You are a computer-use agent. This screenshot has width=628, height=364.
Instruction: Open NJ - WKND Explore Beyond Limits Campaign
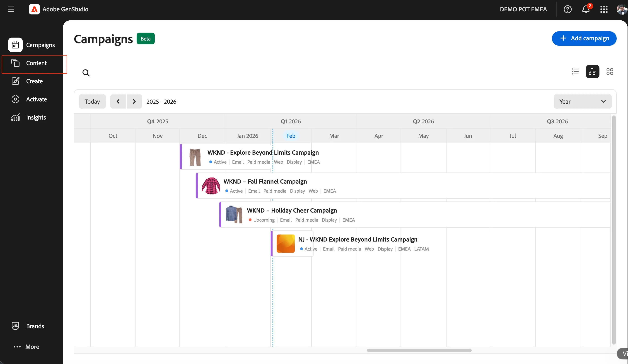click(357, 239)
